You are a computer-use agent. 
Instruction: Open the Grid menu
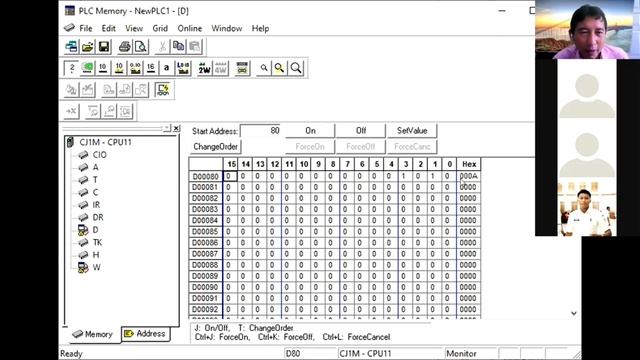(160, 28)
